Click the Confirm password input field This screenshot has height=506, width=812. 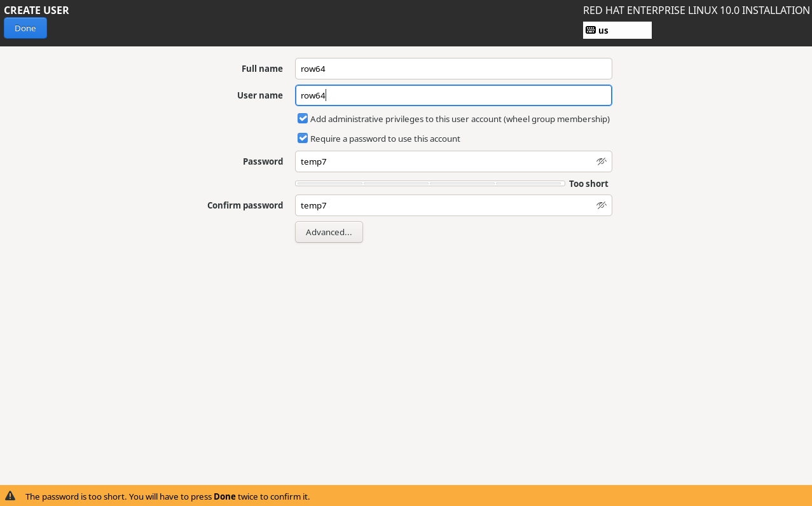(453, 205)
